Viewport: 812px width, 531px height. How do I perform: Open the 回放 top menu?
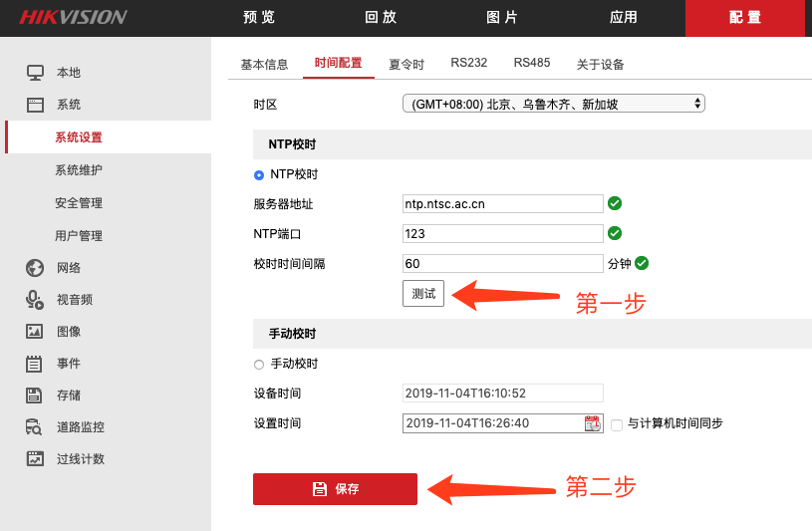(381, 18)
